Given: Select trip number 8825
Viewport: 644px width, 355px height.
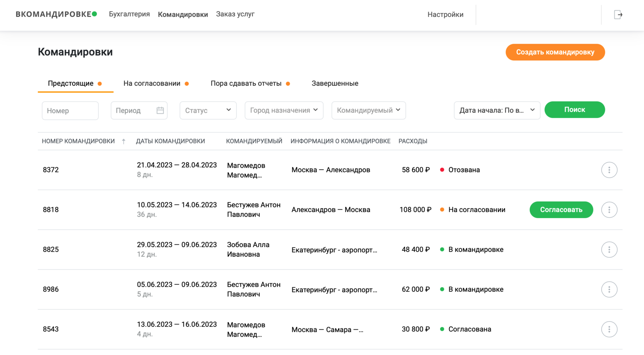Looking at the screenshot, I should click(x=51, y=250).
